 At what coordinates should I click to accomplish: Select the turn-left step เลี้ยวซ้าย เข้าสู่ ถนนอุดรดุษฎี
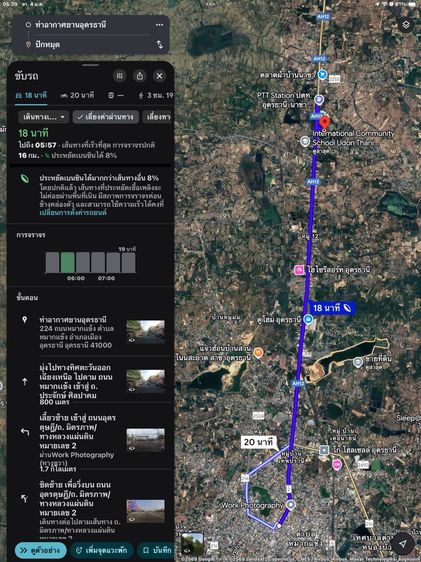click(x=91, y=441)
